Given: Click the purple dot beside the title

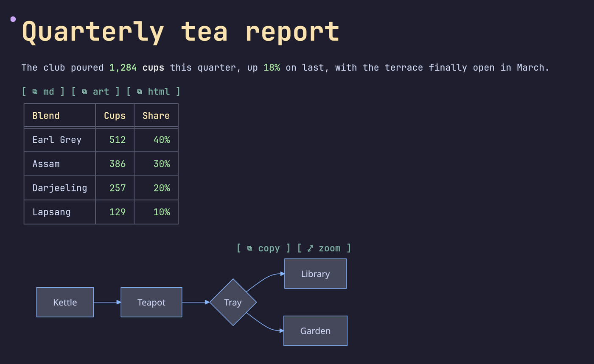Looking at the screenshot, I should (x=13, y=19).
